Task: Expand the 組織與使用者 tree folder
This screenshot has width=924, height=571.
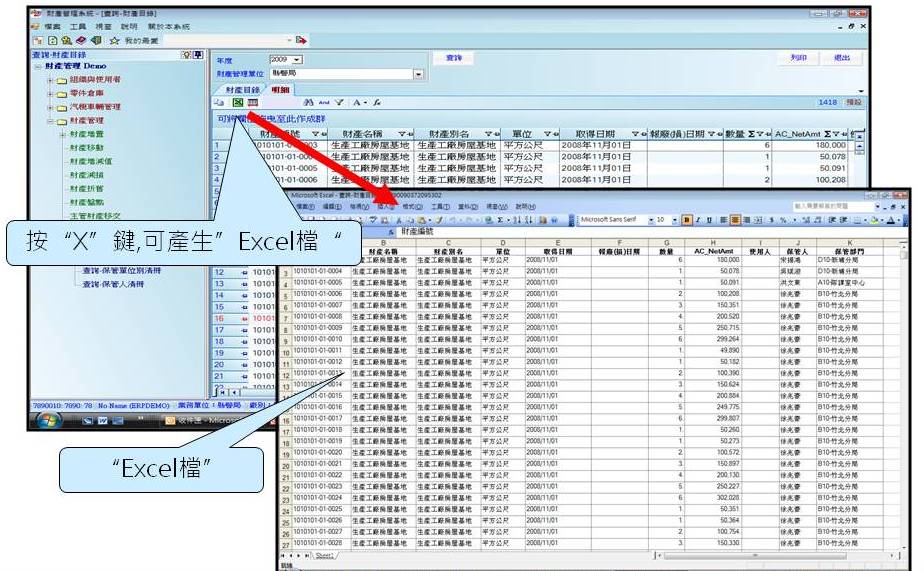Action: click(x=50, y=79)
